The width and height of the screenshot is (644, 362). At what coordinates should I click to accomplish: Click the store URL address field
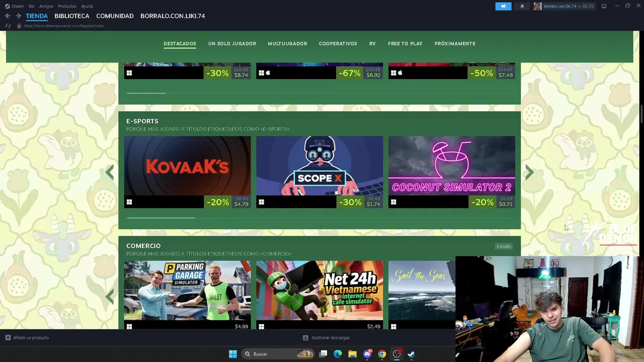click(x=64, y=26)
